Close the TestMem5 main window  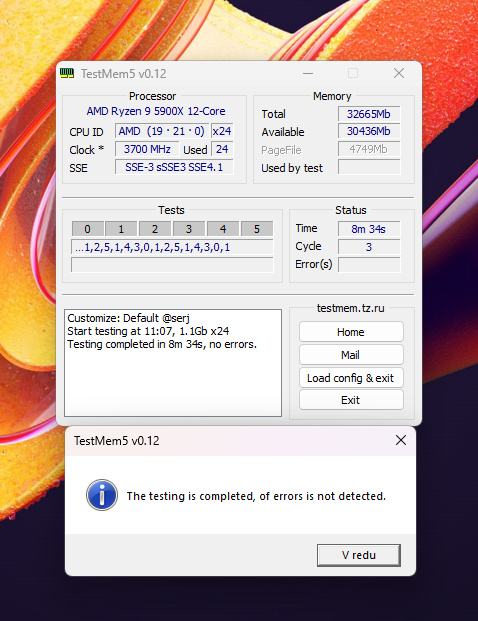pyautogui.click(x=399, y=73)
